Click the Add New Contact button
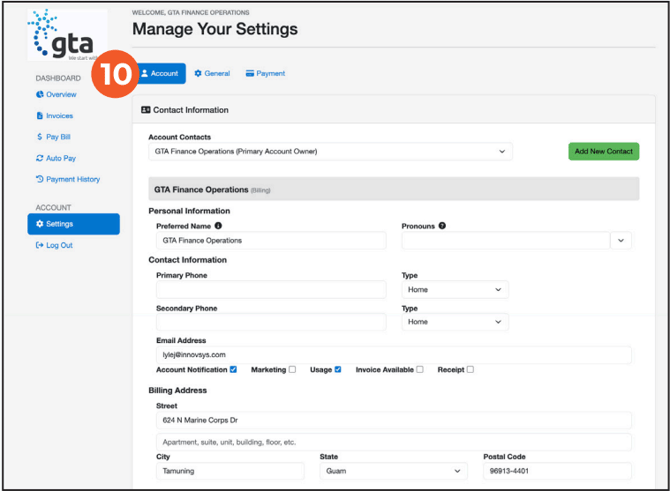Image resolution: width=670 pixels, height=491 pixels. tap(604, 151)
